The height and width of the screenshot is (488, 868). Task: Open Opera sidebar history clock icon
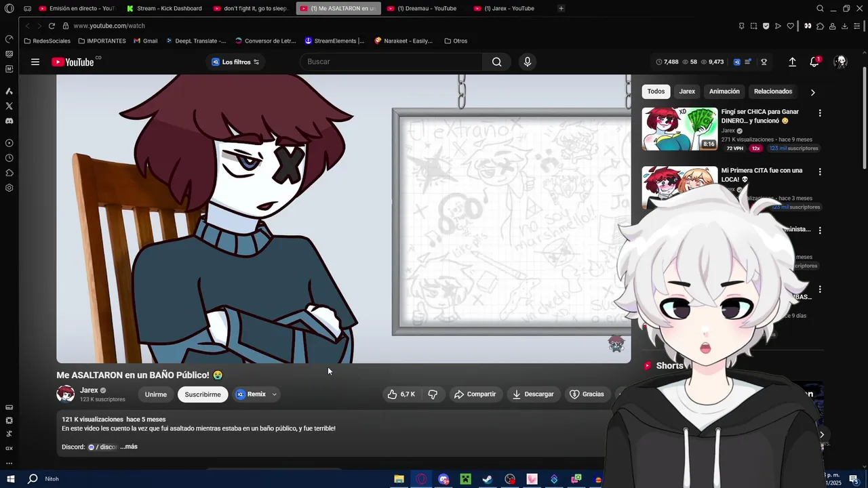[x=9, y=158]
